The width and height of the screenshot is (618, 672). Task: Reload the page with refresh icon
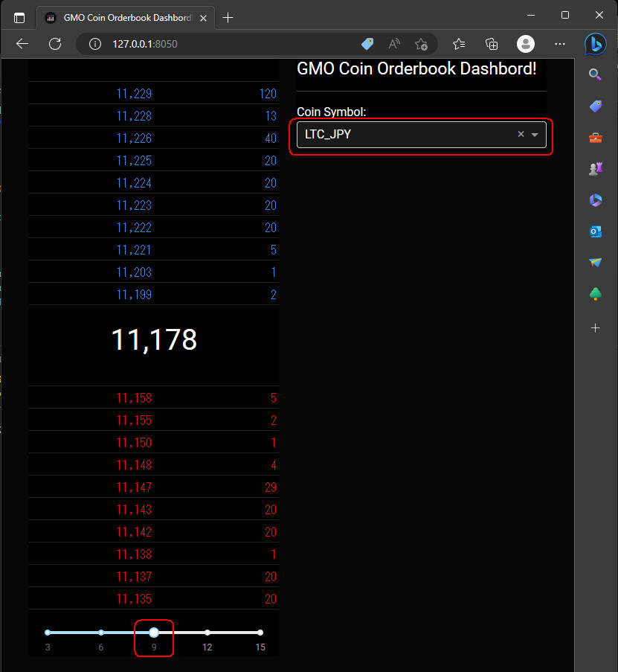coord(55,44)
